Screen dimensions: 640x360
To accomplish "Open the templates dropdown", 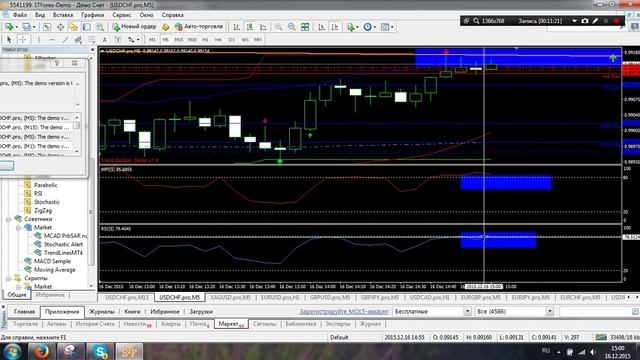I will [387, 27].
